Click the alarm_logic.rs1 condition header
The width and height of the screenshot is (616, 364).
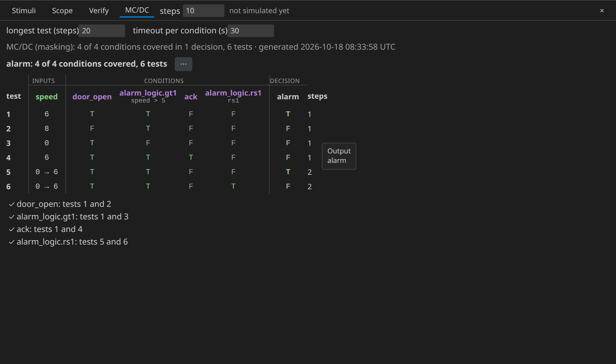[233, 93]
